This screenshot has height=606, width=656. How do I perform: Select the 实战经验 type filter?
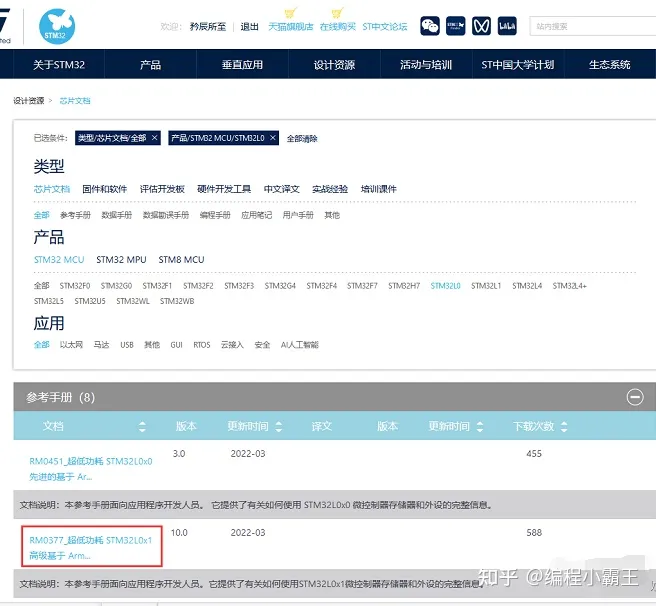click(330, 189)
